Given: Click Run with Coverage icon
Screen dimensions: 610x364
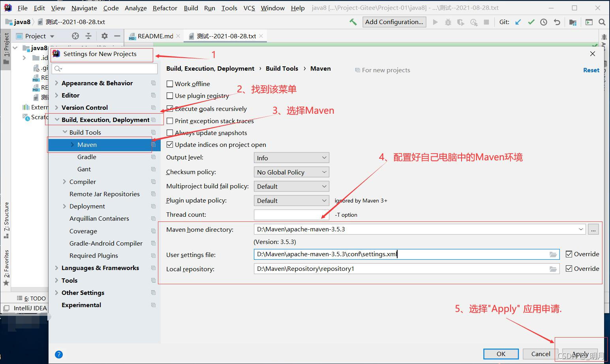Looking at the screenshot, I should pyautogui.click(x=461, y=22).
